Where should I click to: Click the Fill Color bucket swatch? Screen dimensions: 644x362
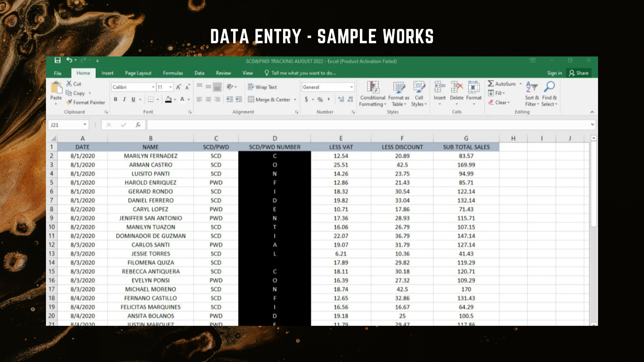(168, 99)
